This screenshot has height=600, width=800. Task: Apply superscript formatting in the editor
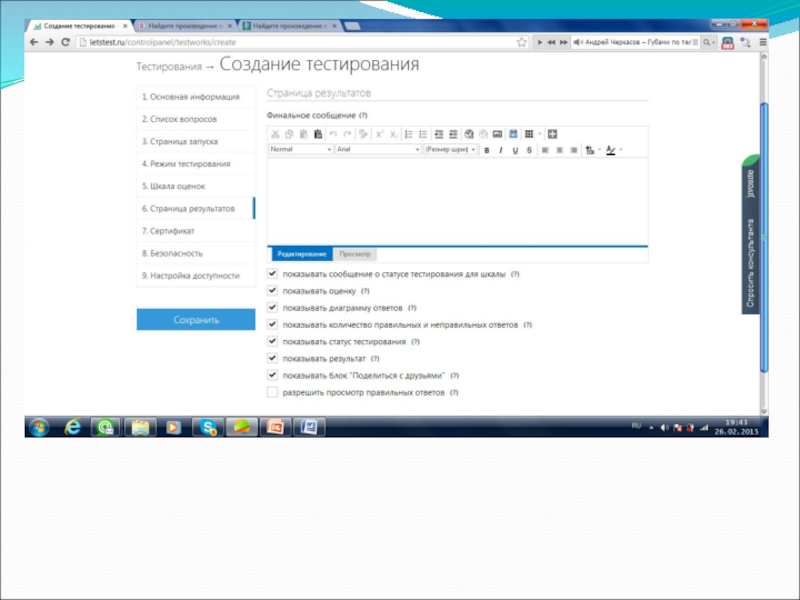(x=379, y=134)
